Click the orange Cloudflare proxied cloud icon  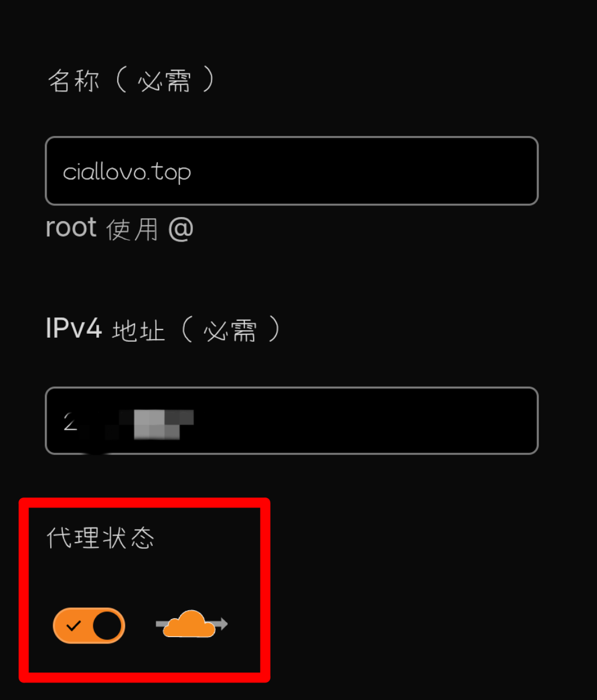click(x=189, y=625)
